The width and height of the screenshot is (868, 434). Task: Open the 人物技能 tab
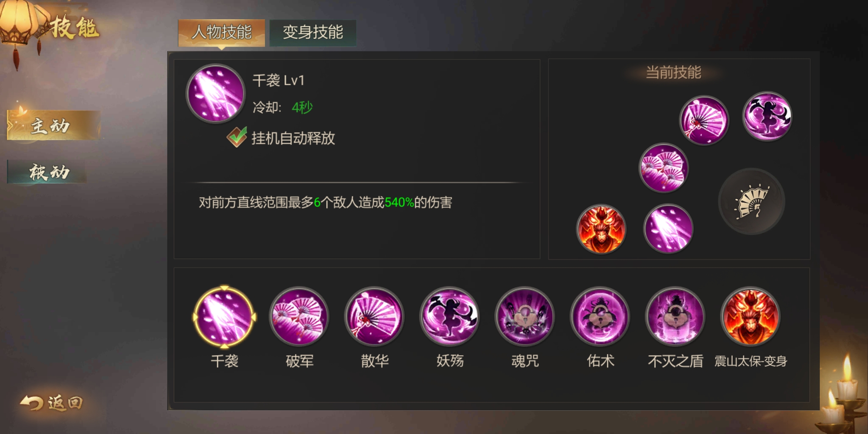click(221, 33)
